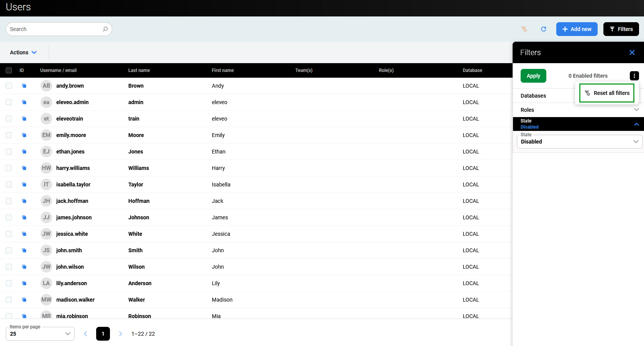Viewport: 644px width, 346px height.
Task: Tick the checkbox for jack.hoffman
Action: (x=9, y=201)
